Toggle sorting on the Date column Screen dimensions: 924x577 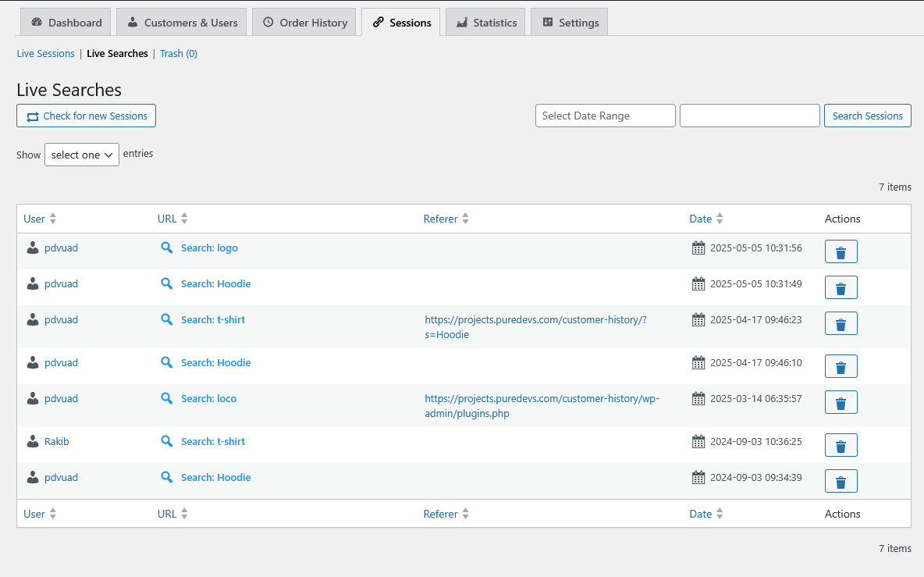[x=719, y=219]
